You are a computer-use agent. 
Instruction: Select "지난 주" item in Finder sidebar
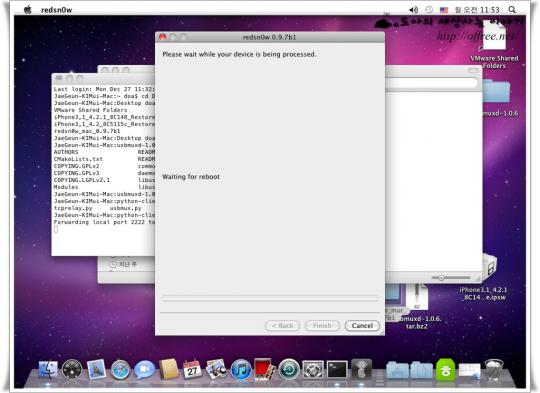coord(123,265)
